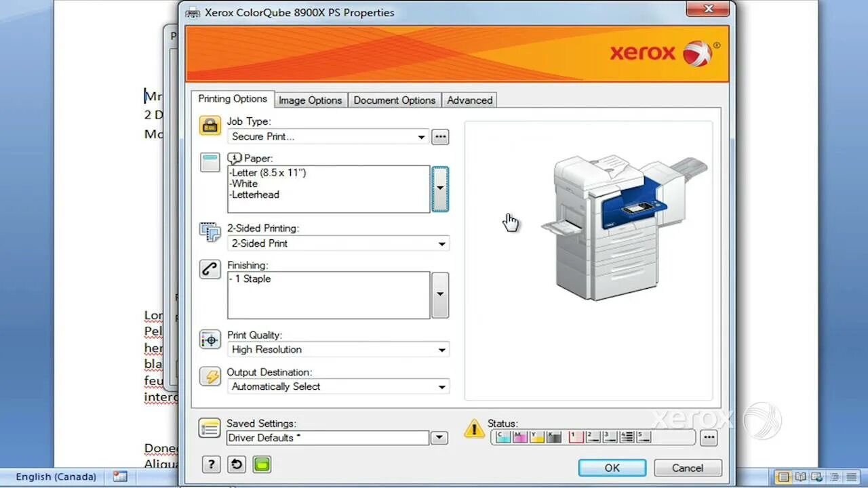The image size is (868, 488).
Task: Expand the Paper options dropdown arrow
Action: 440,188
